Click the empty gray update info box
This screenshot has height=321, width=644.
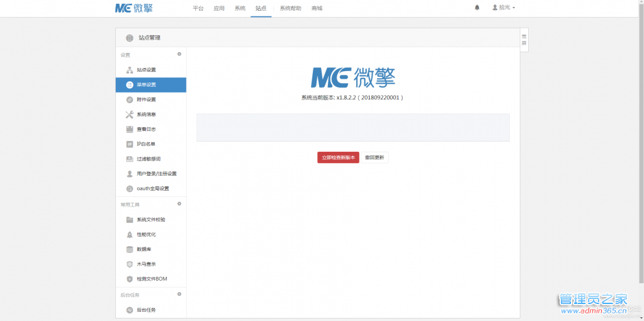[353, 128]
